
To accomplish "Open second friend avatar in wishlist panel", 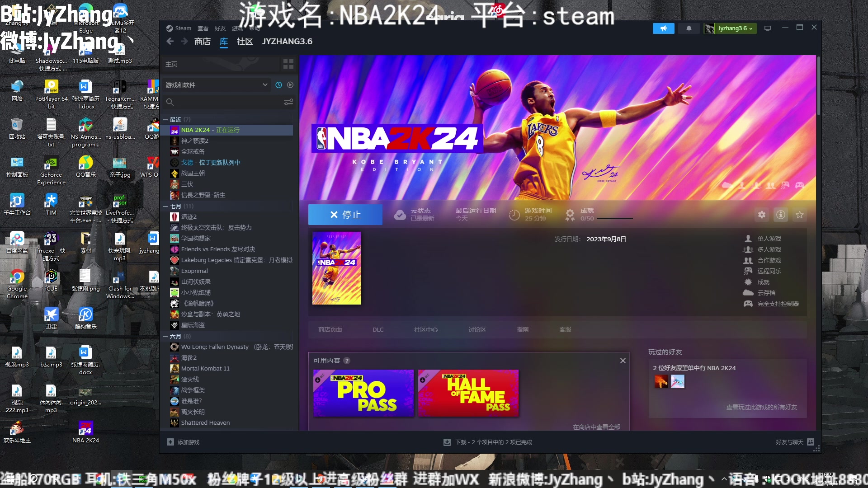I will point(677,382).
